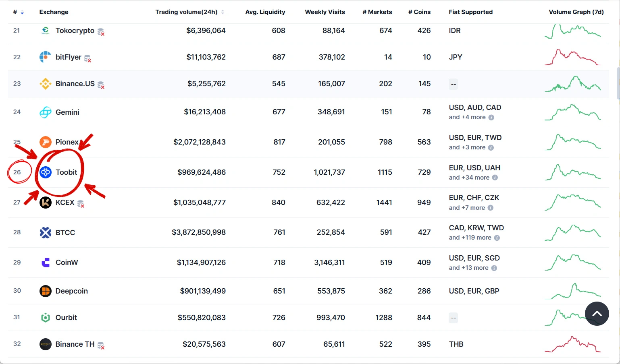Screen dimensions: 620x364
Task: Open the Binance.US exchange link
Action: click(75, 84)
